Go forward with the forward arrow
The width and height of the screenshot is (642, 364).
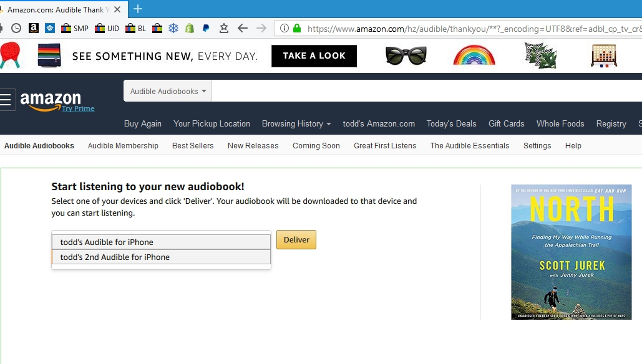point(261,28)
